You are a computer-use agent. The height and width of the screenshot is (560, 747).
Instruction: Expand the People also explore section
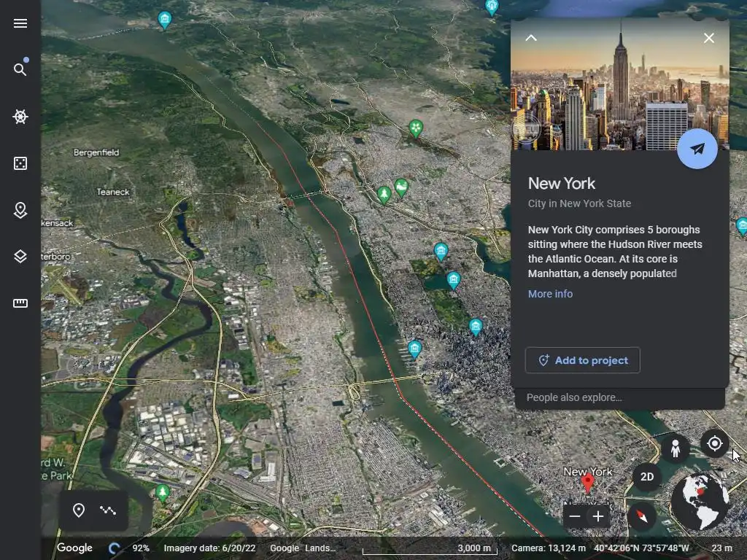pos(619,397)
